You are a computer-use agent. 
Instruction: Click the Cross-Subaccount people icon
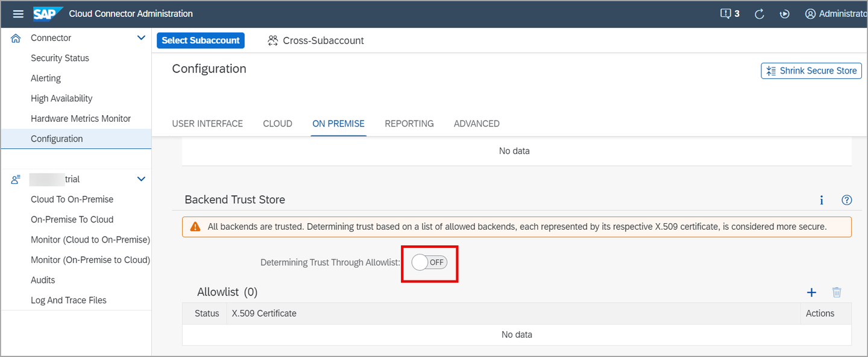(x=273, y=40)
